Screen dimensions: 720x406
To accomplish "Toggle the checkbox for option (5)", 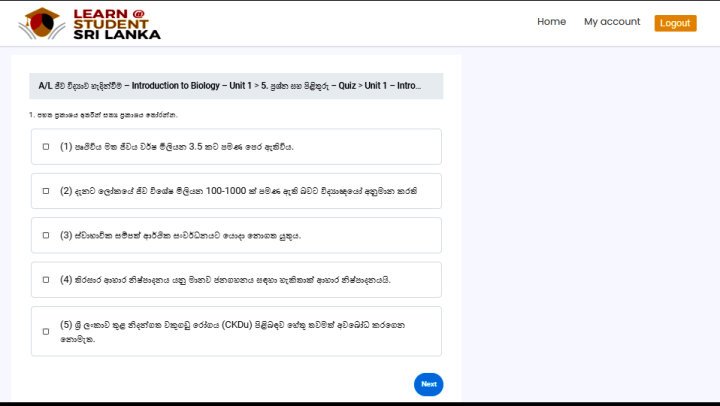I will click(x=46, y=331).
